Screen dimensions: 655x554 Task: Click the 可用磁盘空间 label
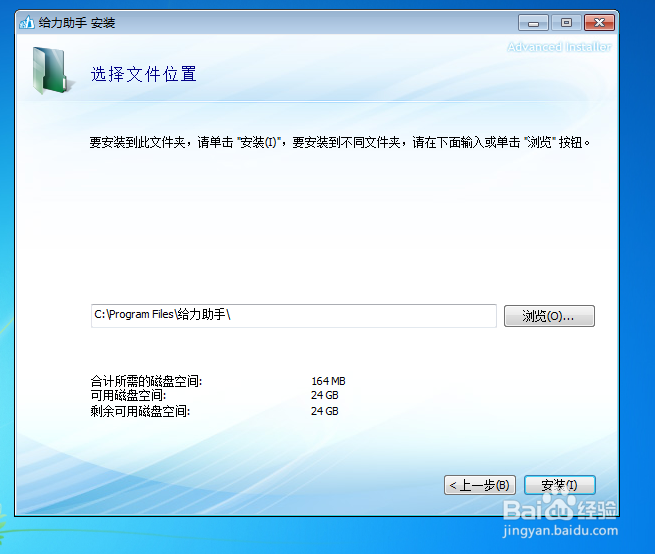128,395
